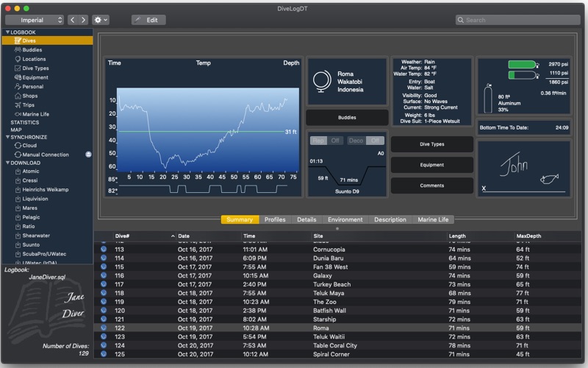Switch to the Environment tab
Image resolution: width=588 pixels, height=368 pixels.
click(x=345, y=219)
